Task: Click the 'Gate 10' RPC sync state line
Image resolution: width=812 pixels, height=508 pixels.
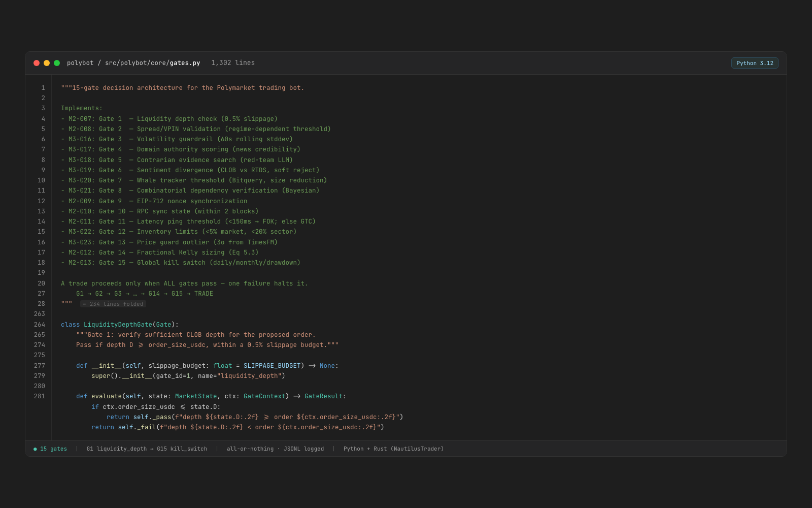Action: [x=160, y=211]
